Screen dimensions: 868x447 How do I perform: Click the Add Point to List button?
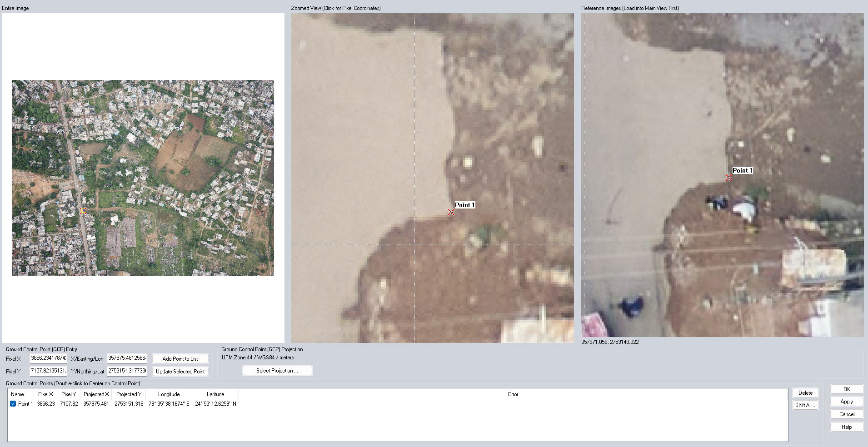coord(180,358)
